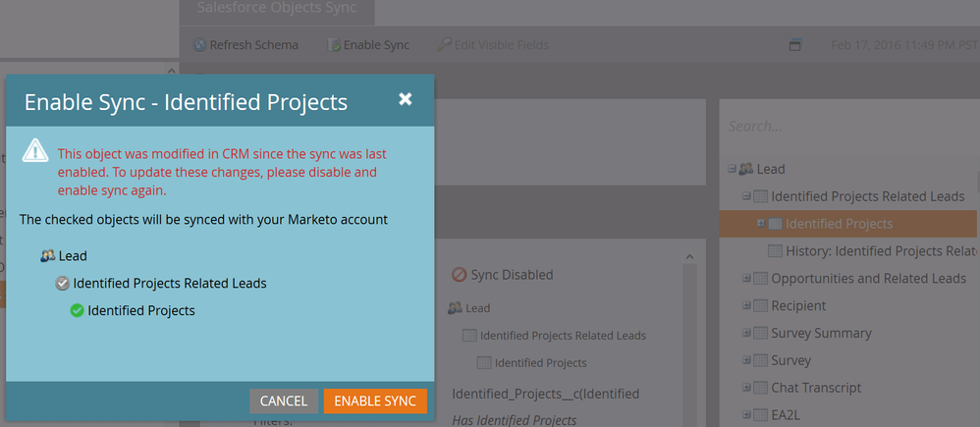Click table icon of Opportunities row
Image resolution: width=980 pixels, height=427 pixels.
[761, 278]
